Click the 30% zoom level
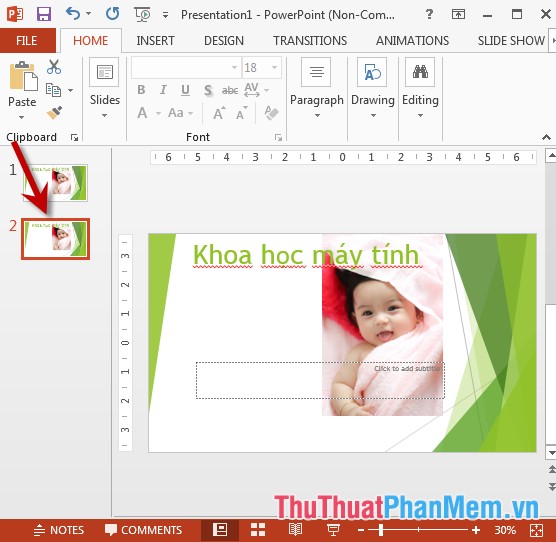The height and width of the screenshot is (542, 556). pyautogui.click(x=505, y=530)
